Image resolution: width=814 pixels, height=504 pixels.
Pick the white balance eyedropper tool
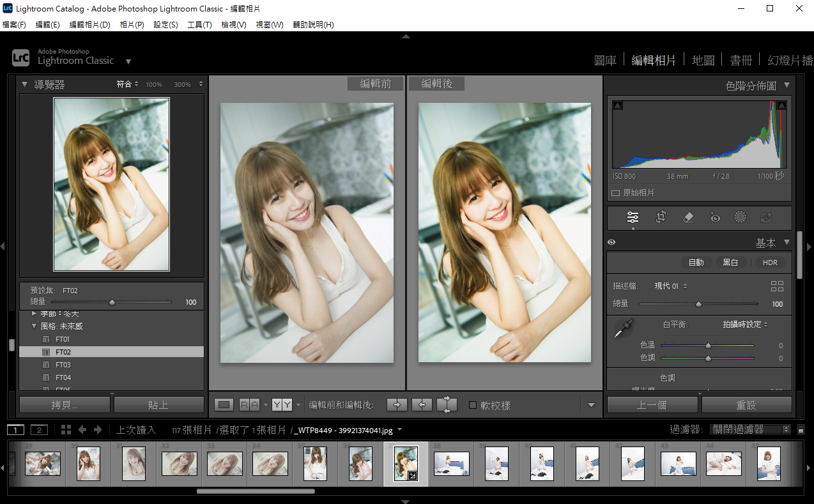(621, 329)
